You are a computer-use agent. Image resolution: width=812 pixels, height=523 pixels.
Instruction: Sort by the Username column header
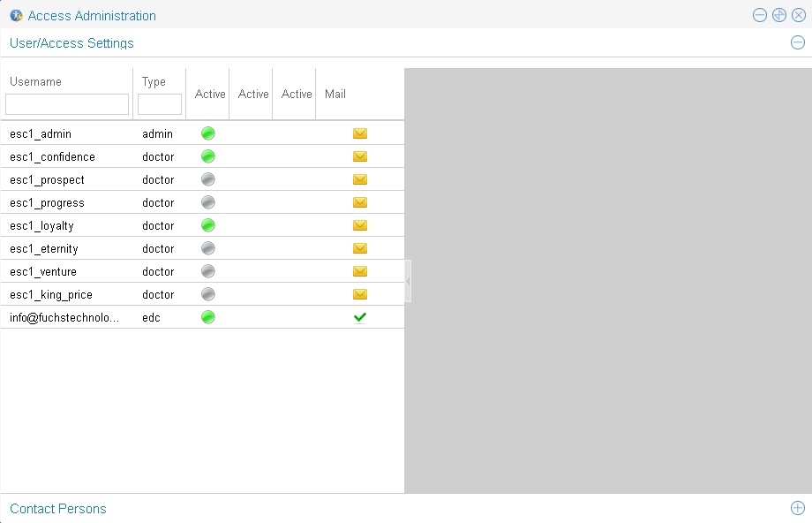point(36,81)
